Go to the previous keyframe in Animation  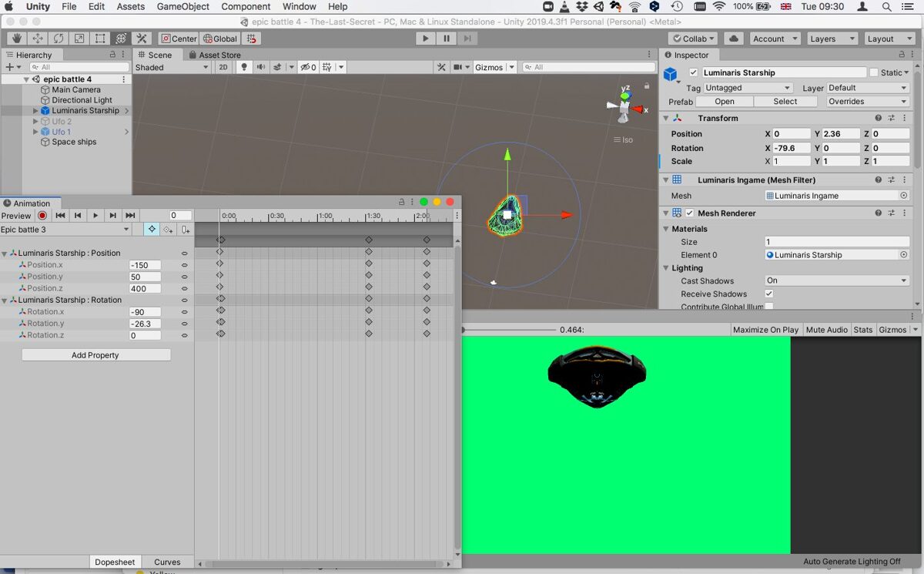click(78, 216)
